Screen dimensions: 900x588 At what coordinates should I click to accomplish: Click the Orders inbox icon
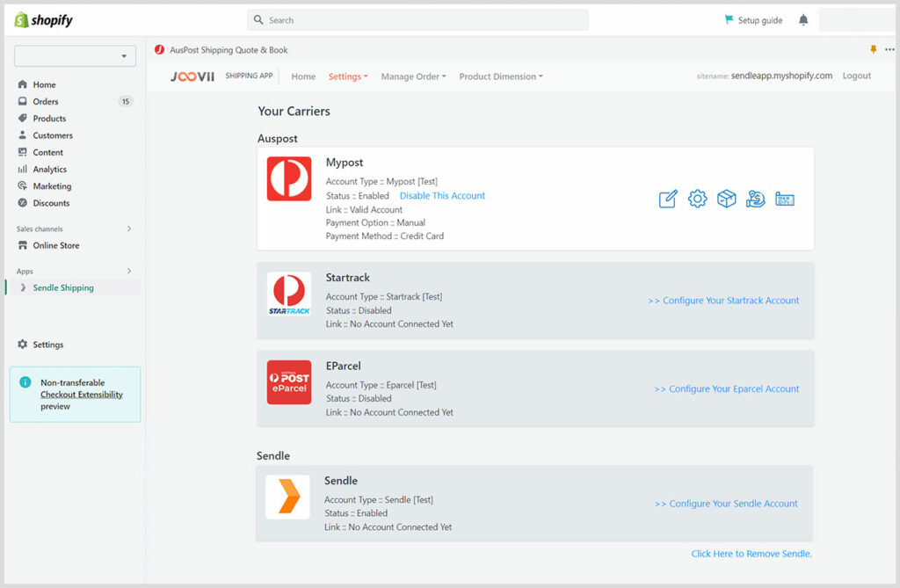coord(22,101)
